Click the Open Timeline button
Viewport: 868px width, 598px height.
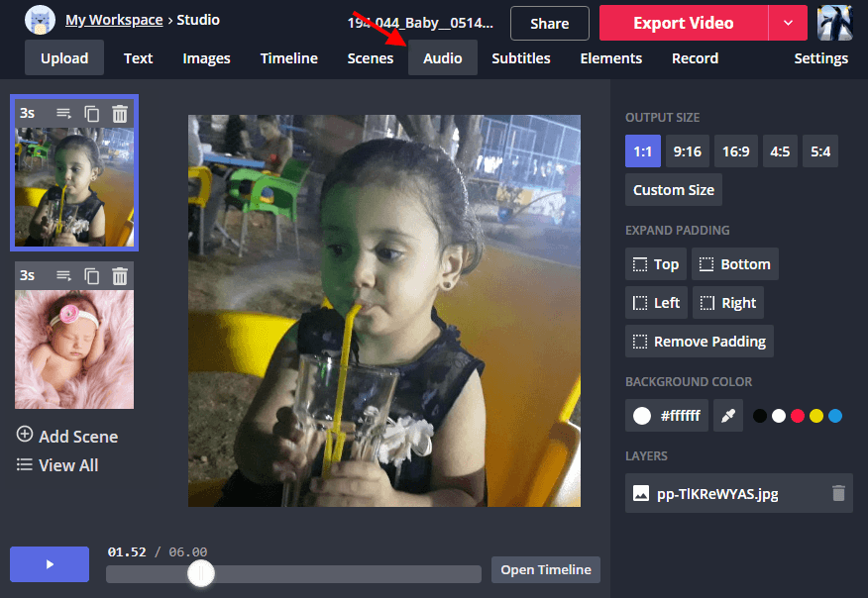(546, 569)
